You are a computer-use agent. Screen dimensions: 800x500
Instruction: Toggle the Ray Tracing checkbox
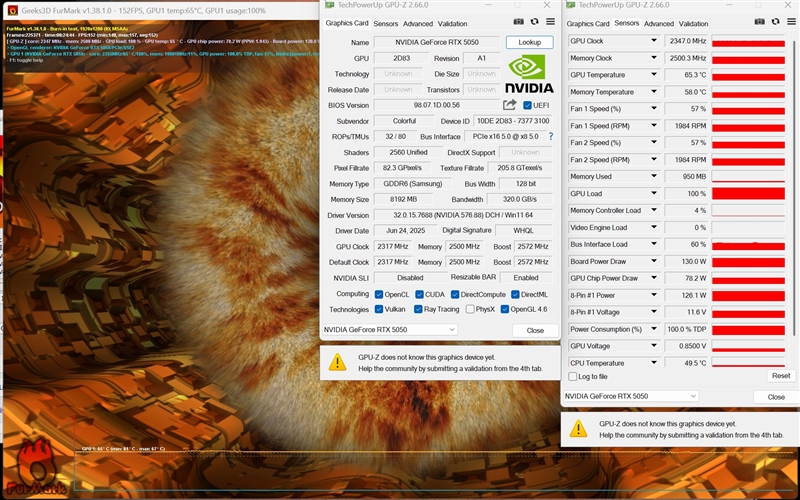click(418, 309)
